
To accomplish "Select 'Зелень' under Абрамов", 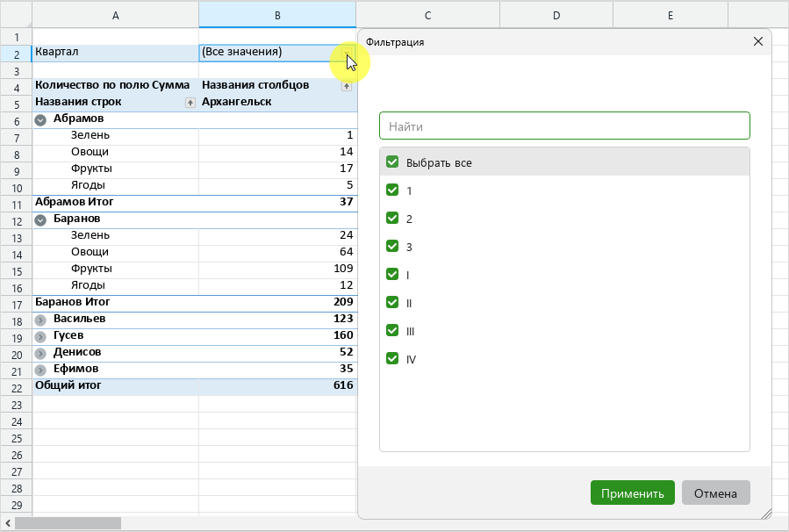I will [x=116, y=136].
